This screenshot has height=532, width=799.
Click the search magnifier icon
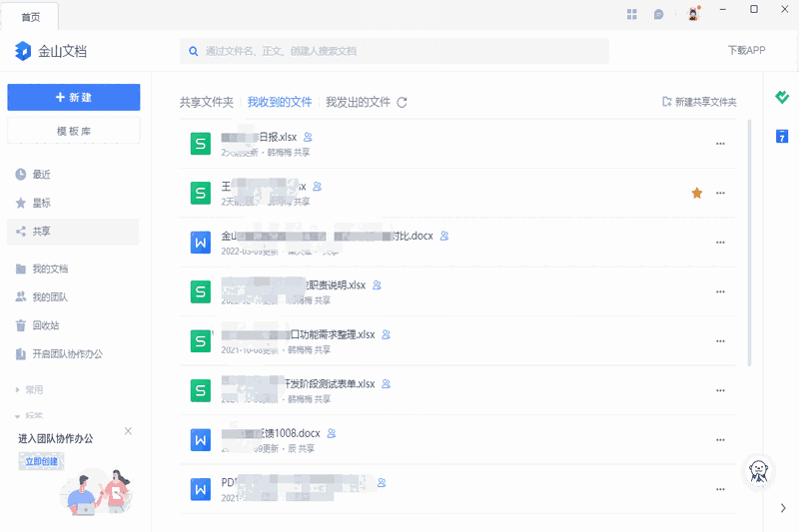[x=194, y=51]
